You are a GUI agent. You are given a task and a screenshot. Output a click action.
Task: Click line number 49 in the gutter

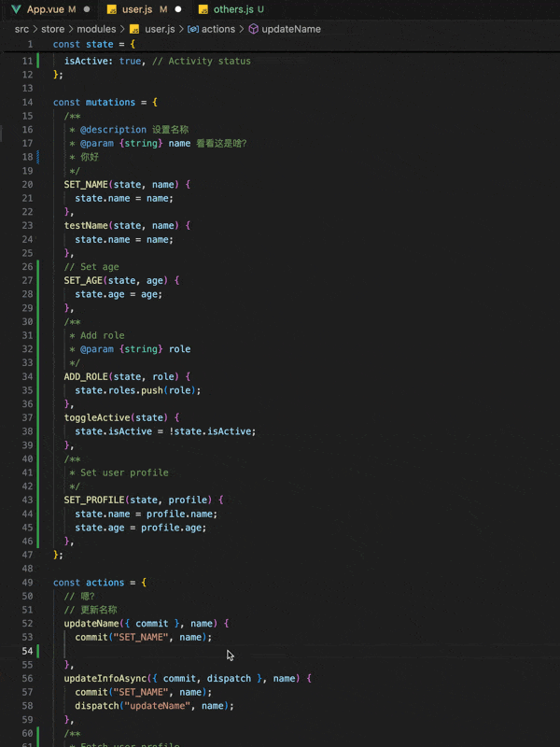[x=28, y=582]
